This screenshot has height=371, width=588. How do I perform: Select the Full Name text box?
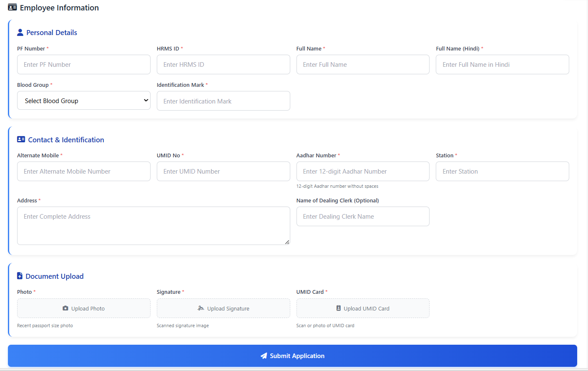[x=363, y=65]
